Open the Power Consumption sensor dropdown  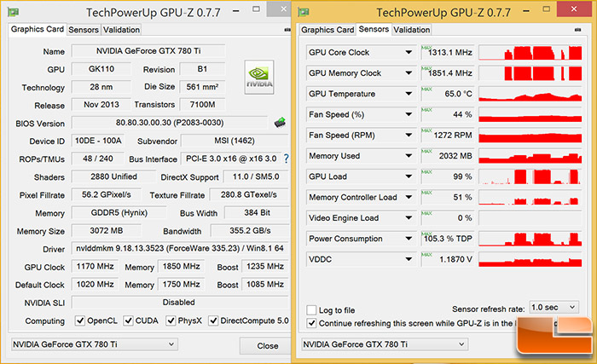(x=406, y=238)
